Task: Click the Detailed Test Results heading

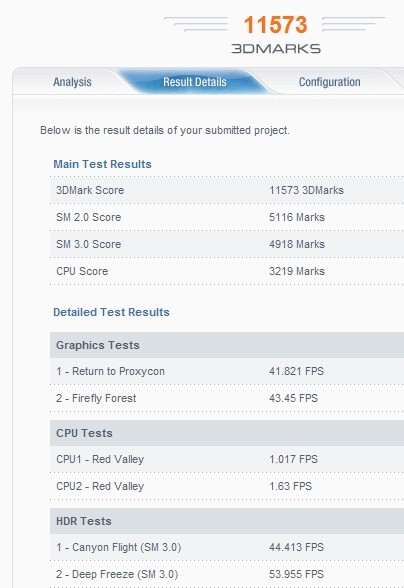Action: [x=111, y=312]
